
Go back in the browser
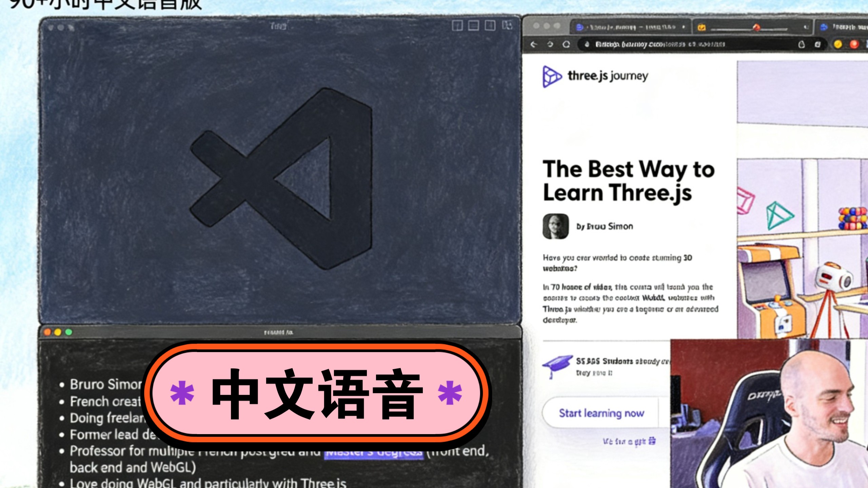pyautogui.click(x=534, y=44)
